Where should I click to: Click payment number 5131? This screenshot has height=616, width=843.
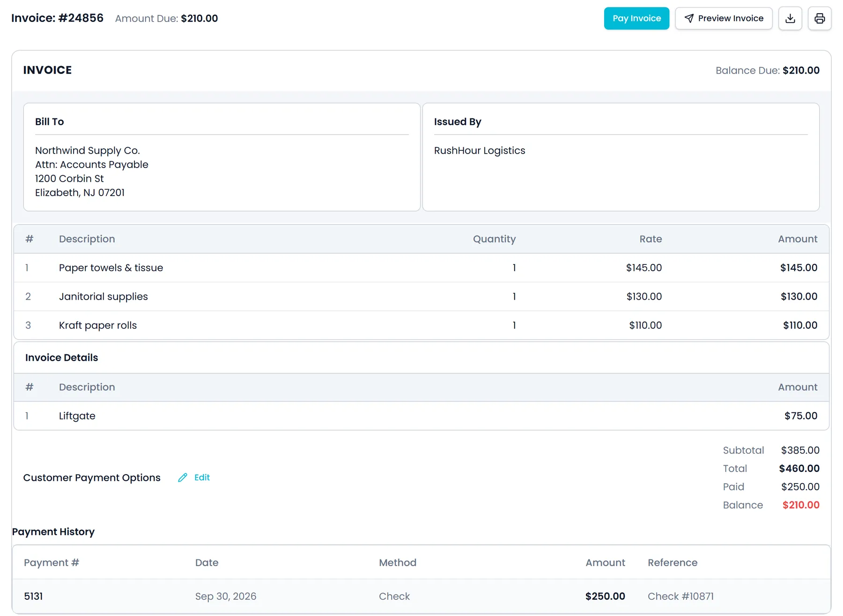pyautogui.click(x=33, y=596)
